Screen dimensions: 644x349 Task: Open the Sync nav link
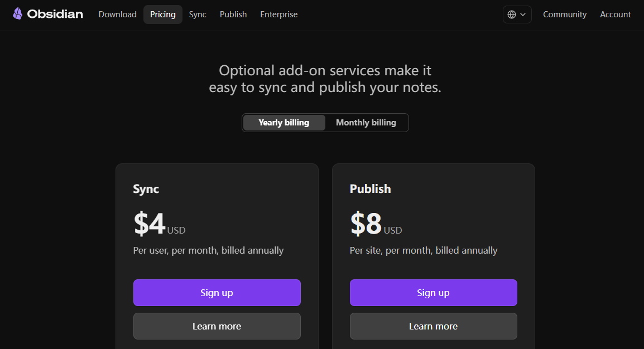point(198,14)
